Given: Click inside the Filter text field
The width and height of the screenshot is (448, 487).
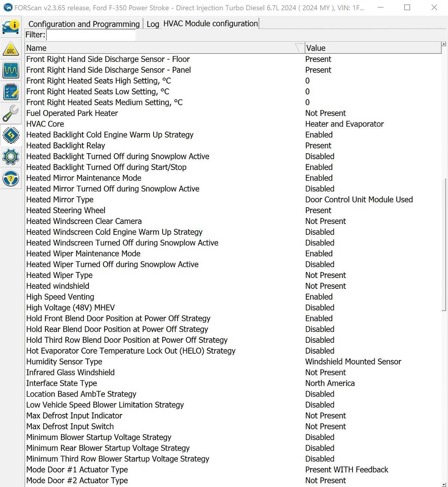Looking at the screenshot, I should (x=91, y=35).
